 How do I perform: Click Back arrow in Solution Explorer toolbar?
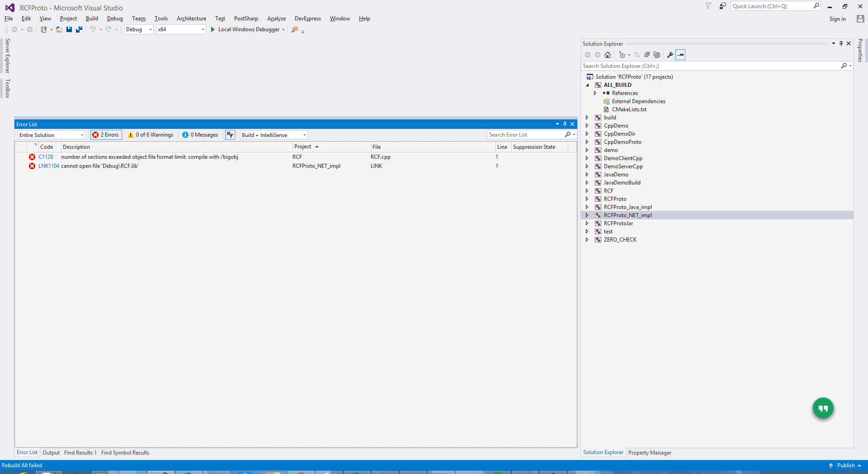pos(588,55)
